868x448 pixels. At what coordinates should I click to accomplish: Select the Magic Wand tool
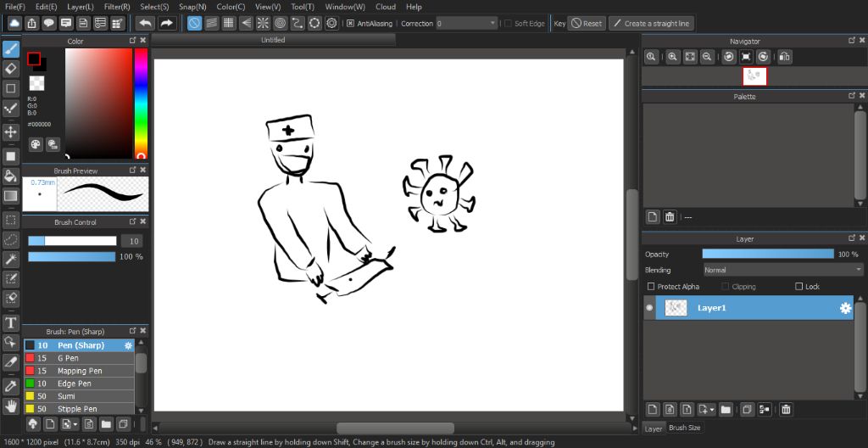click(x=10, y=259)
